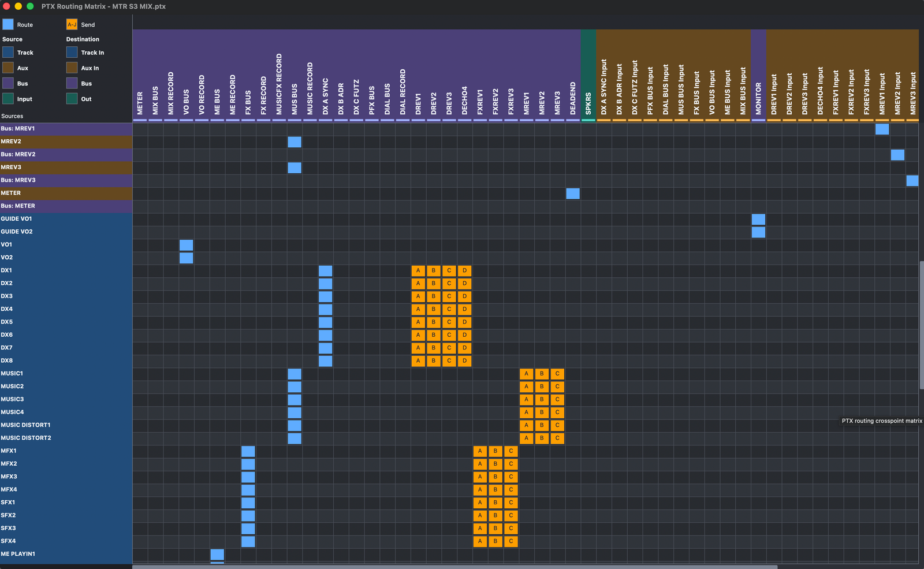Toggle MUSIC DISTORT2 send B to MREV2
Image resolution: width=924 pixels, height=569 pixels.
[542, 438]
